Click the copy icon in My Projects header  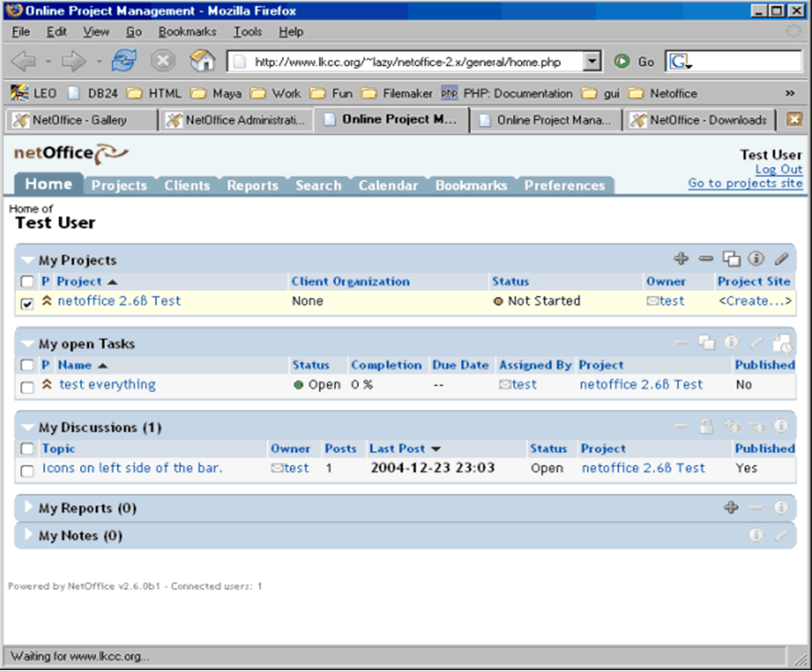pos(731,259)
